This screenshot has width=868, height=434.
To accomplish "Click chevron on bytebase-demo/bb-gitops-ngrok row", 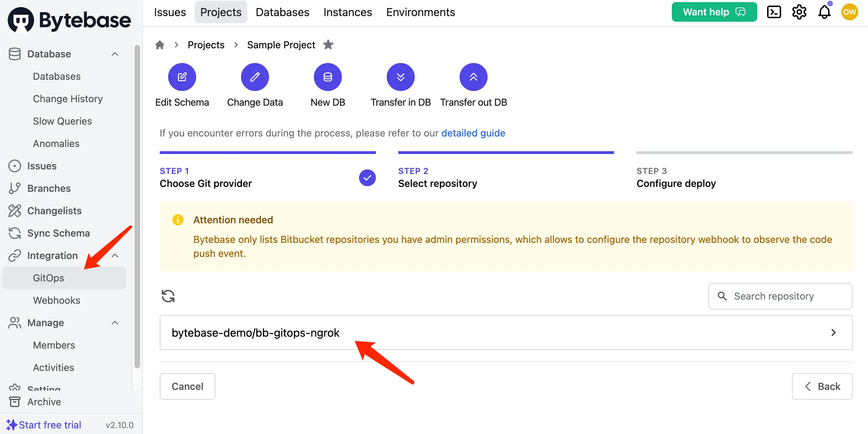I will tap(834, 332).
